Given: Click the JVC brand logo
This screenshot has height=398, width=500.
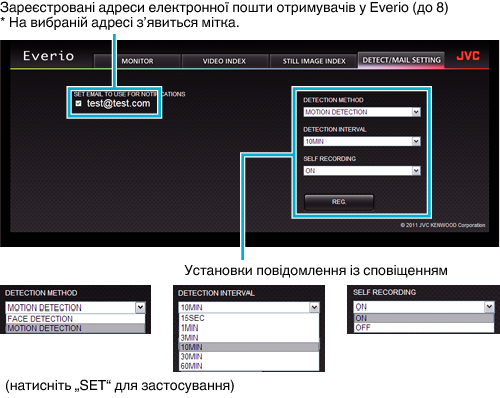Looking at the screenshot, I should 468,56.
